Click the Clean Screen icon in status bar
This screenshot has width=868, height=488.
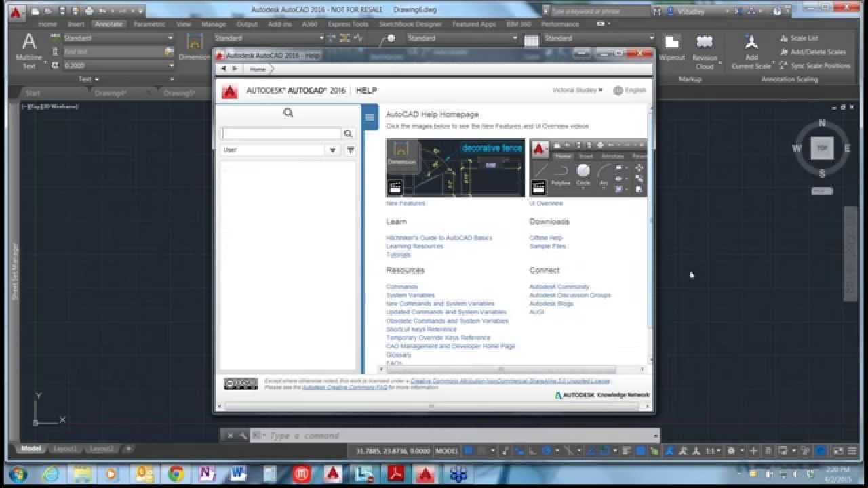[837, 450]
